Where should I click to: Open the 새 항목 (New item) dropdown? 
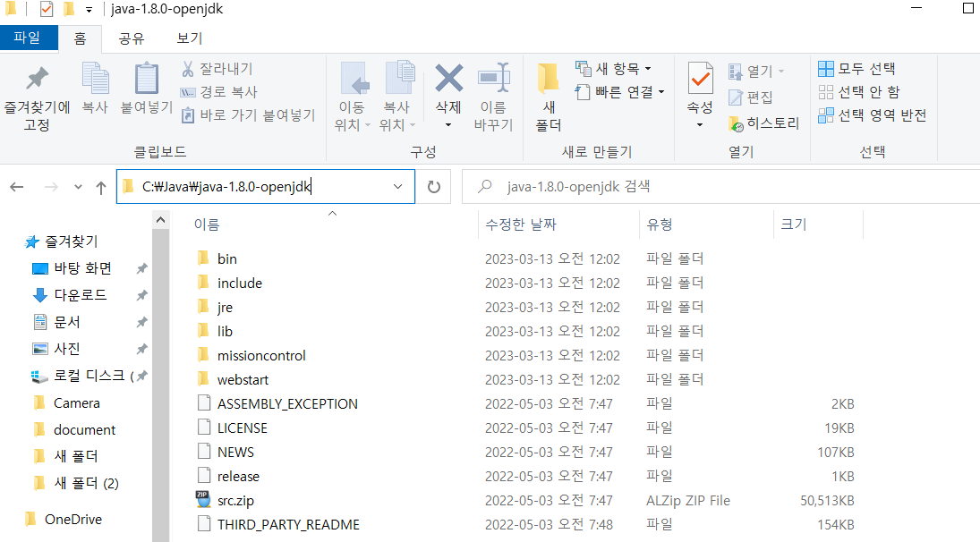(614, 68)
